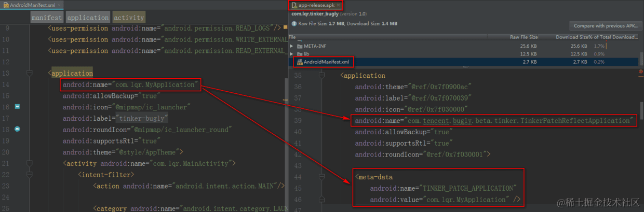
Task: Collapse application tag at line 13
Action: point(30,73)
